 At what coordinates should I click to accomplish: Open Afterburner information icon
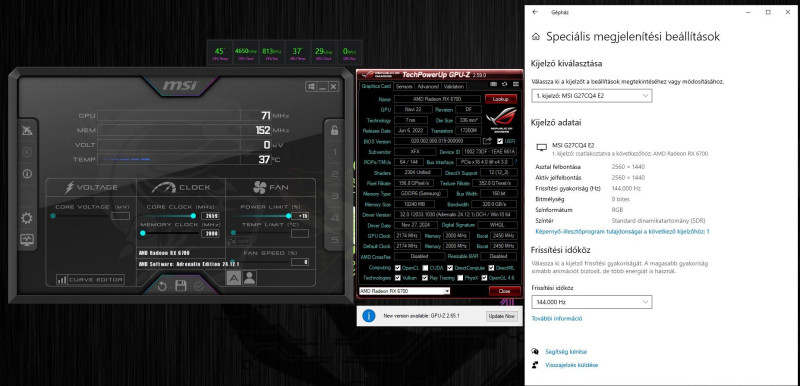tap(27, 174)
